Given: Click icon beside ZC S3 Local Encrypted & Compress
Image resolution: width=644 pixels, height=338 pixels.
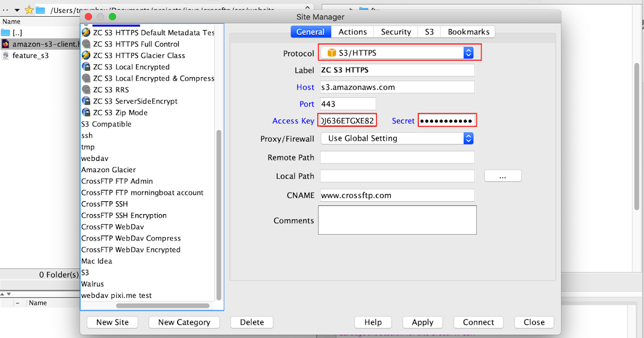Looking at the screenshot, I should pos(86,78).
